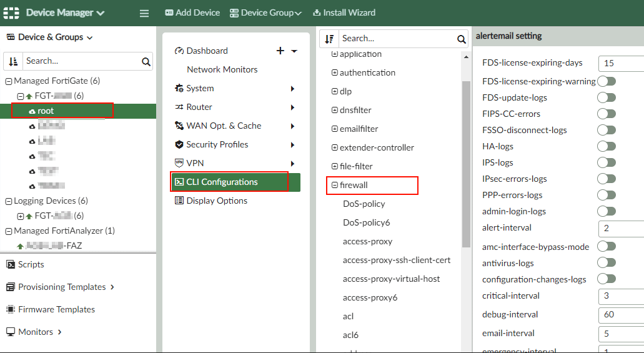Toggle the antivirus-logs switch
The width and height of the screenshot is (644, 353).
(x=607, y=262)
